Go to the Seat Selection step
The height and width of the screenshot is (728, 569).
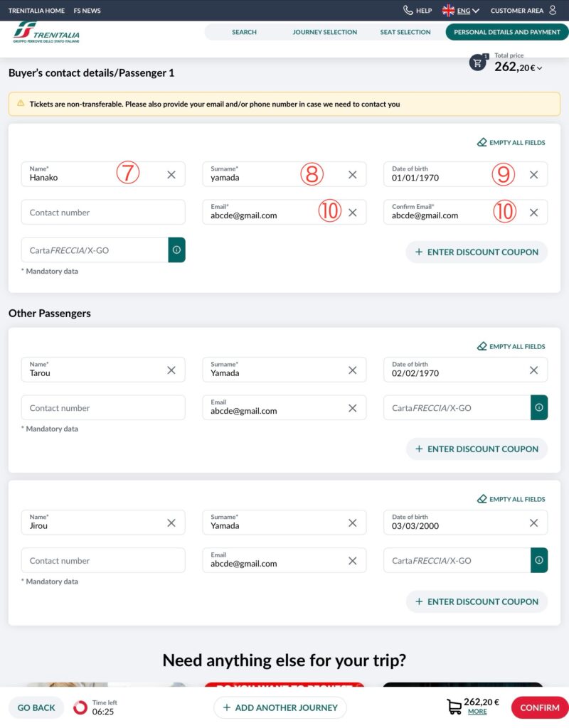pyautogui.click(x=405, y=32)
